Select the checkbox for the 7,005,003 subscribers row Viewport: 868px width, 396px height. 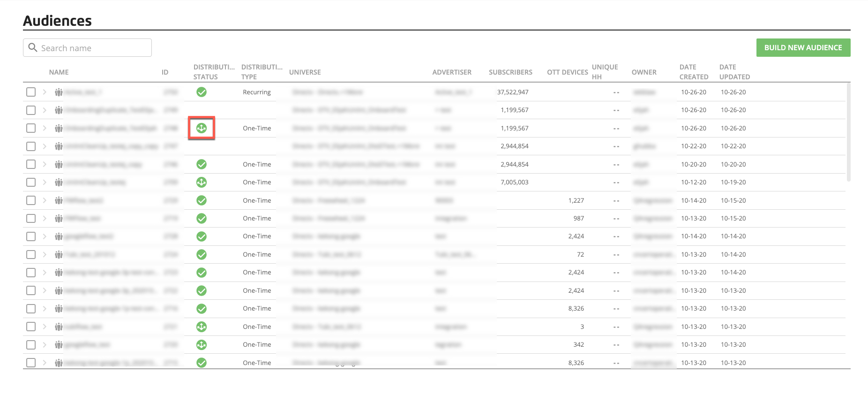click(x=31, y=182)
